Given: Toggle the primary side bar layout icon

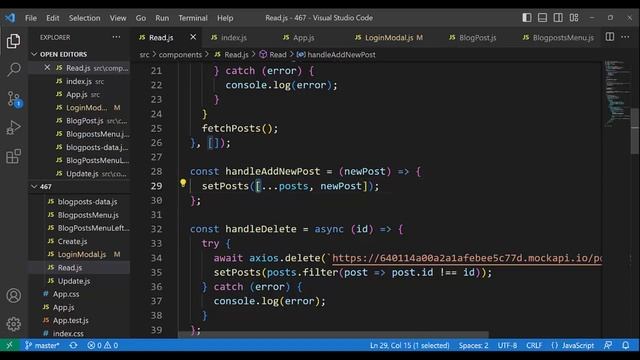Looking at the screenshot, I should 527,18.
